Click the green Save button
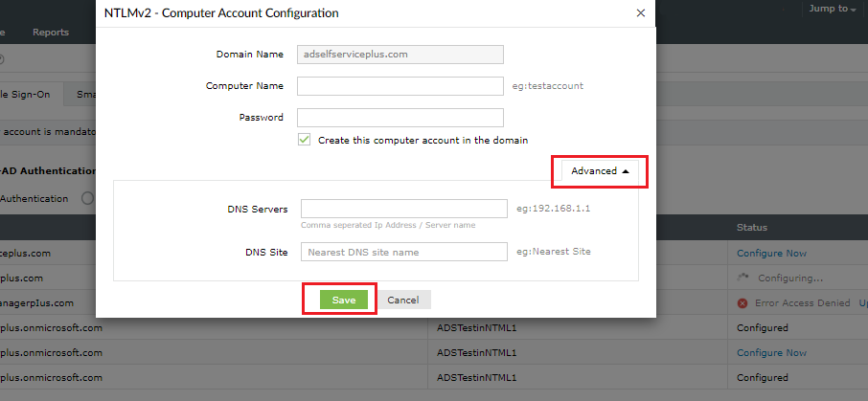This screenshot has height=401, width=868. coord(344,300)
